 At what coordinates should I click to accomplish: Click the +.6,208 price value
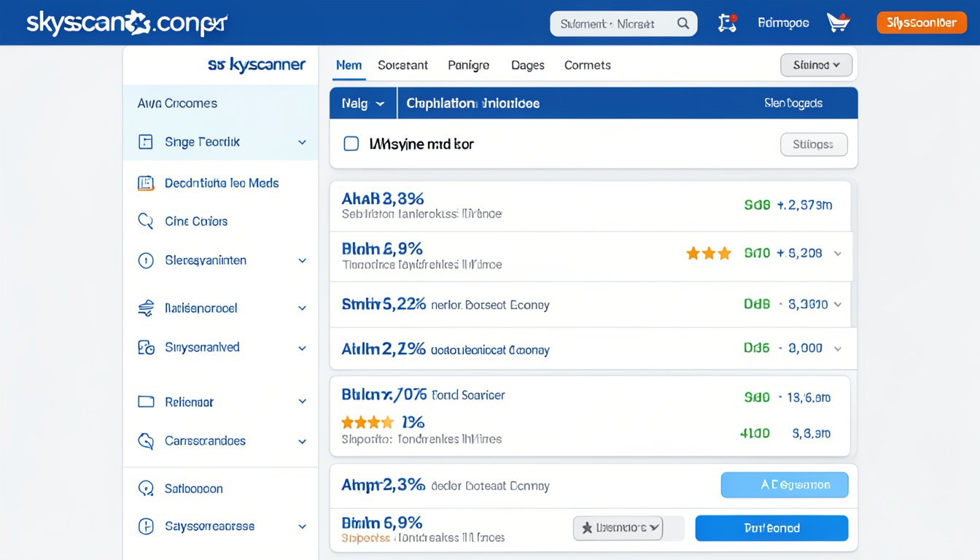click(799, 253)
